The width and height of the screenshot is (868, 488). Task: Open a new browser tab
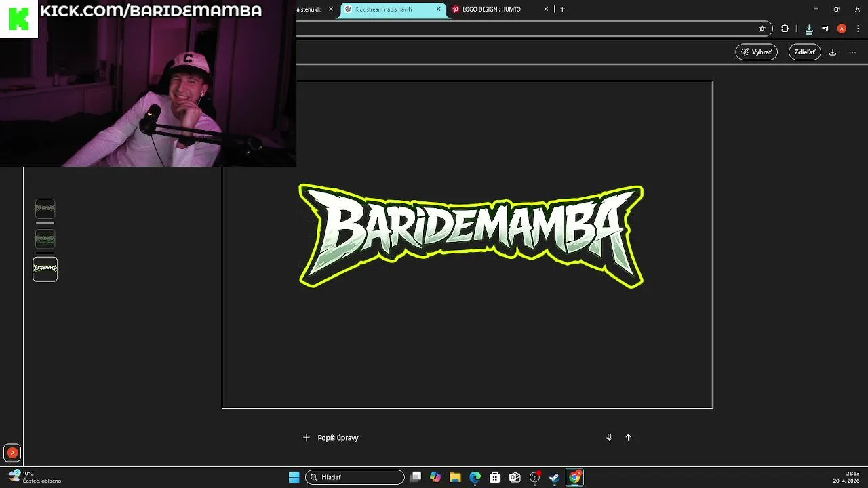[562, 9]
